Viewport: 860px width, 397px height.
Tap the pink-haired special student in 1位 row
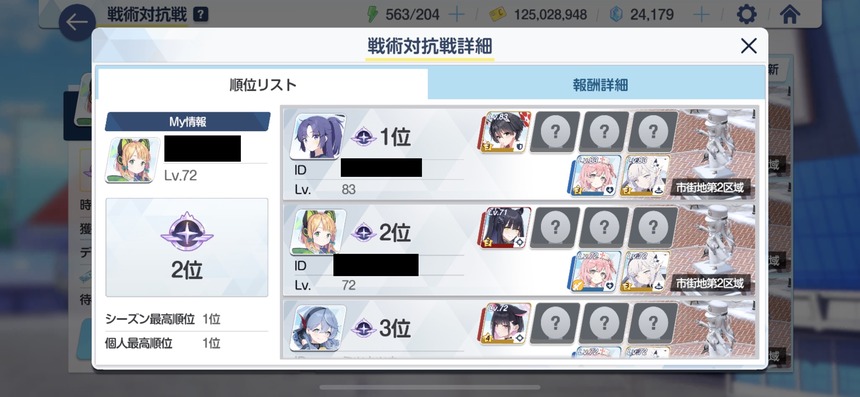[x=597, y=175]
